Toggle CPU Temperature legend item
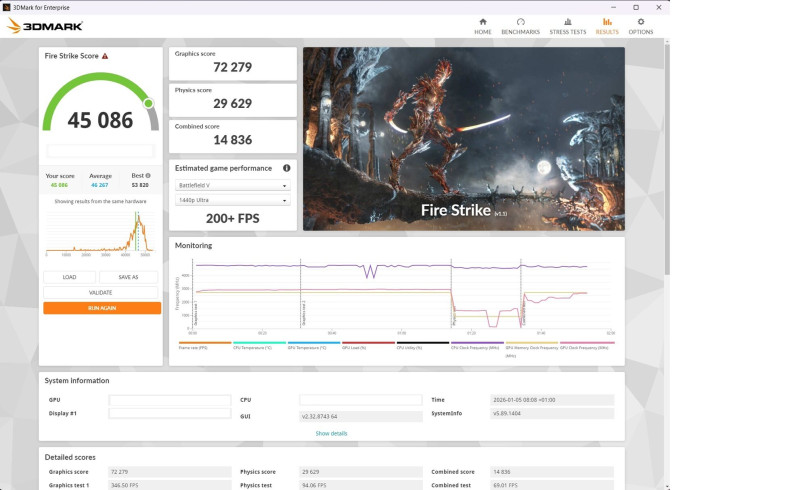Image resolution: width=800 pixels, height=490 pixels. (x=259, y=346)
